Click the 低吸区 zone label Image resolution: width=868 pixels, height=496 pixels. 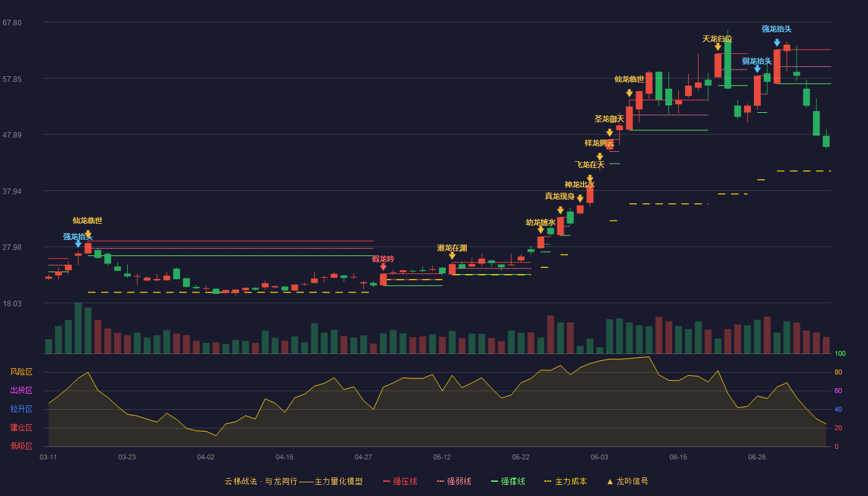tap(22, 446)
